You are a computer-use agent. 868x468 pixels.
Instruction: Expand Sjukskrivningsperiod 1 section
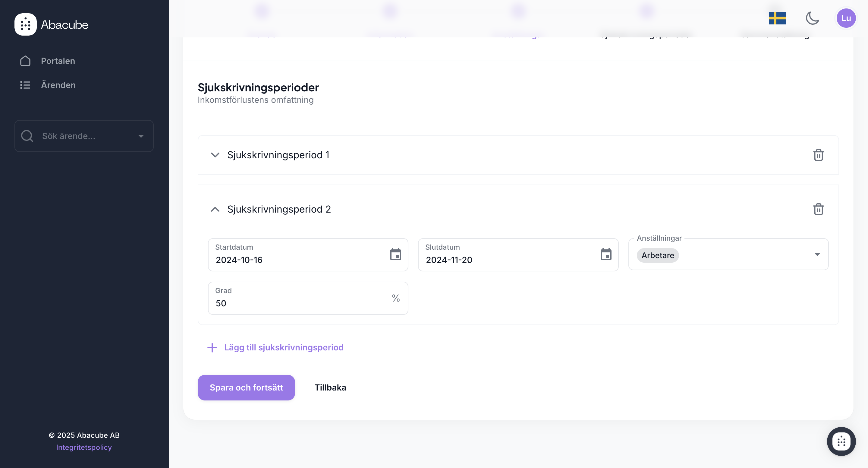[x=215, y=155]
